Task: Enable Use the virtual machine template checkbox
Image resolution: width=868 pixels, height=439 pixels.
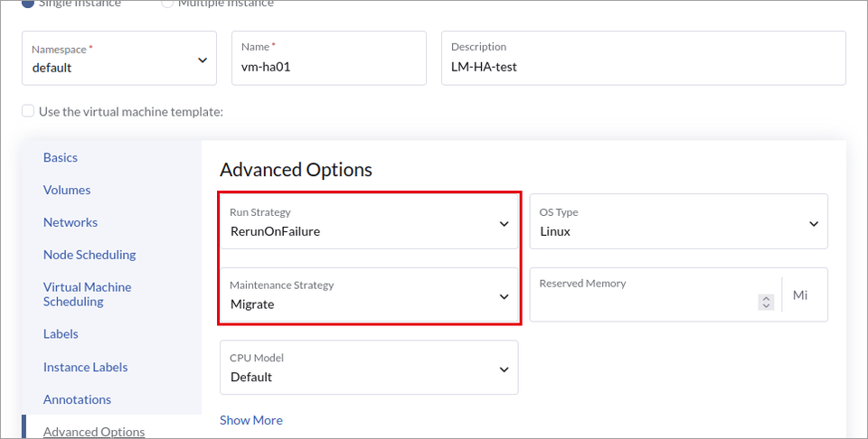Action: tap(28, 110)
